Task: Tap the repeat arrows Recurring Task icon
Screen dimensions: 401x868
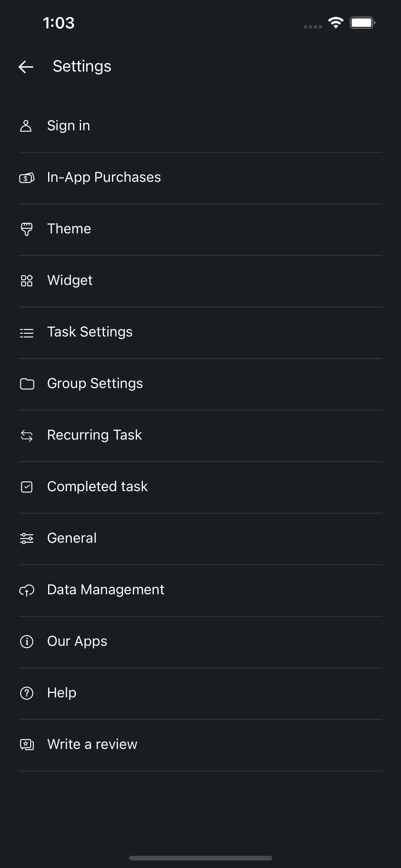Action: click(27, 436)
